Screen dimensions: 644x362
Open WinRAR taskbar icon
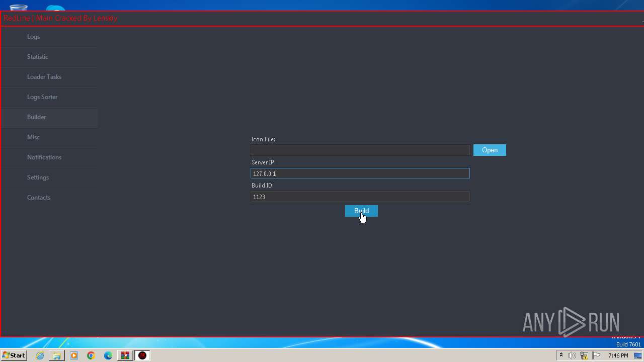coord(125,355)
